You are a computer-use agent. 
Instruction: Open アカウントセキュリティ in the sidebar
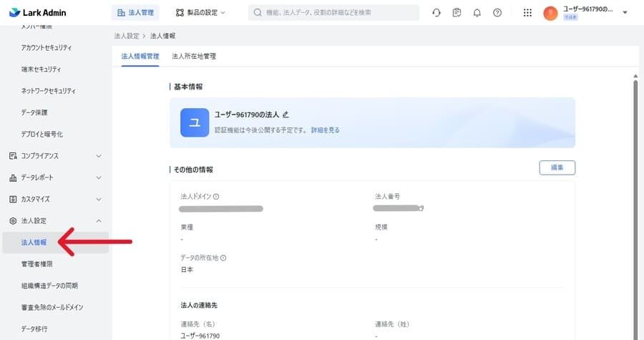pos(47,48)
